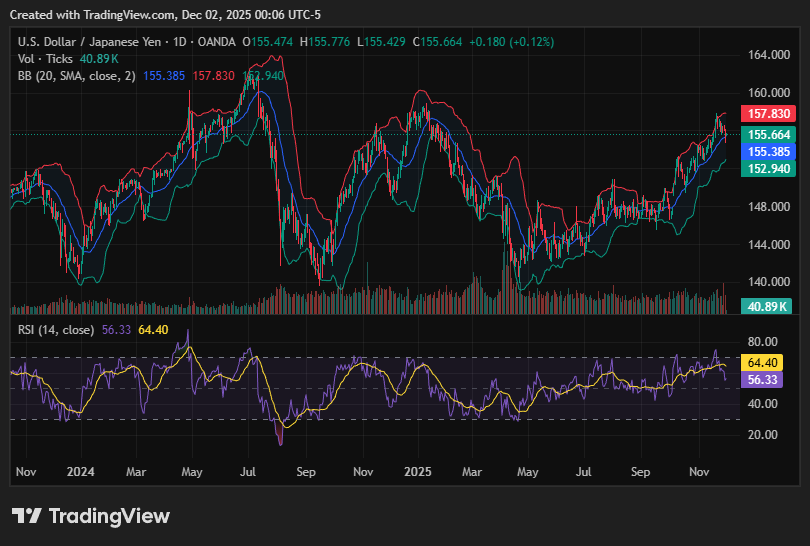The width and height of the screenshot is (810, 546).
Task: Click the 2025 label on time axis
Action: click(x=416, y=470)
